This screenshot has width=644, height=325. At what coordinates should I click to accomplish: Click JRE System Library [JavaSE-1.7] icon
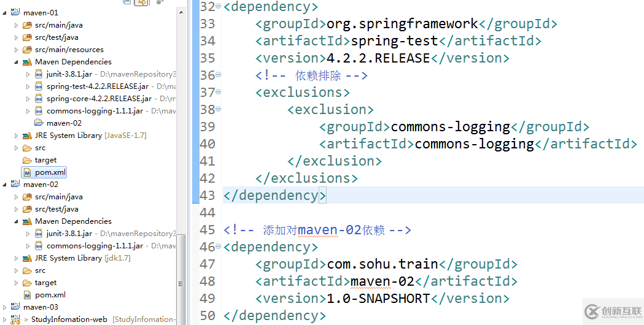(x=27, y=136)
